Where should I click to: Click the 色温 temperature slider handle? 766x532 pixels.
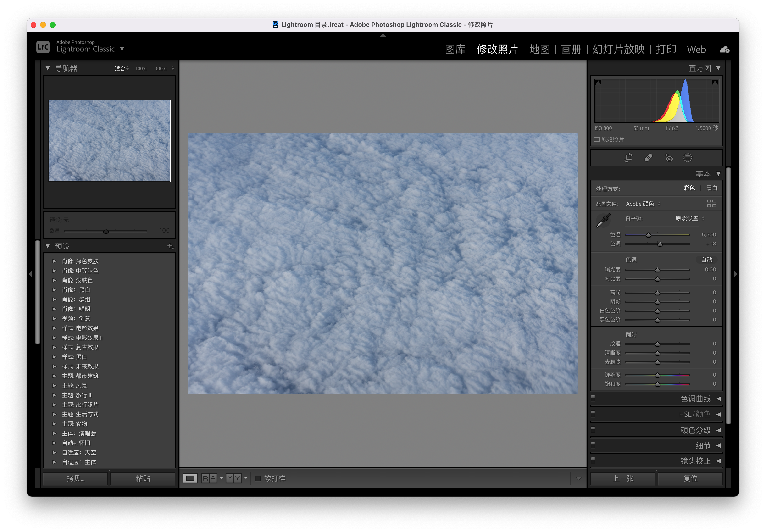648,235
